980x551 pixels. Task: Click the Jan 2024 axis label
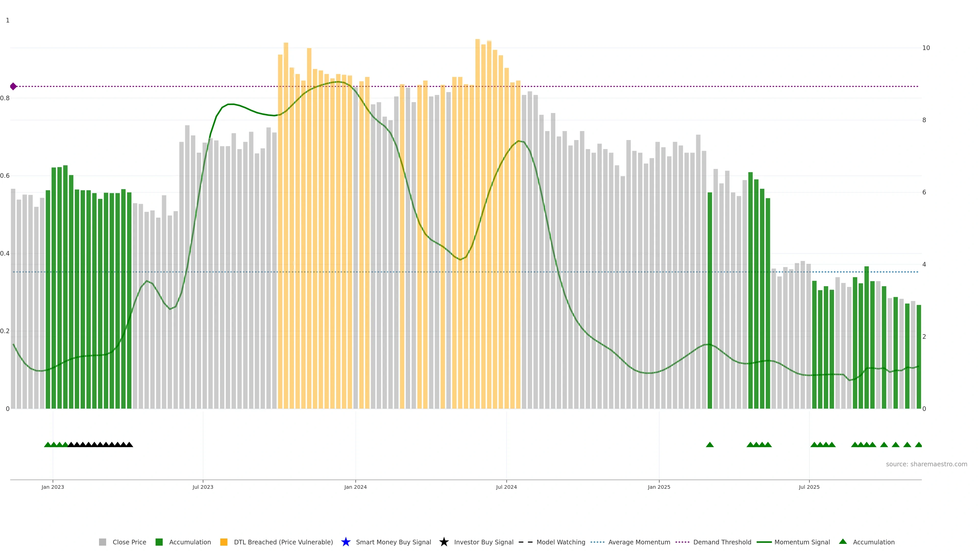pos(355,487)
